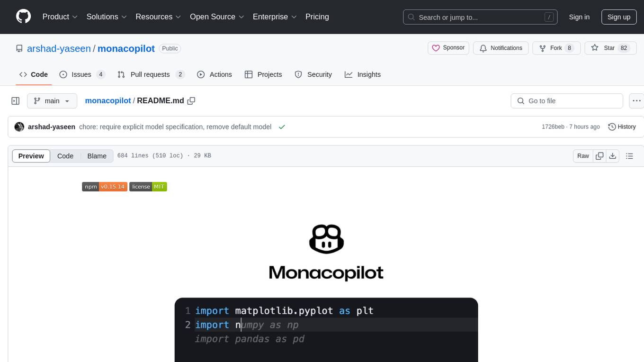Open the fork count 8
The width and height of the screenshot is (644, 362).
click(569, 48)
